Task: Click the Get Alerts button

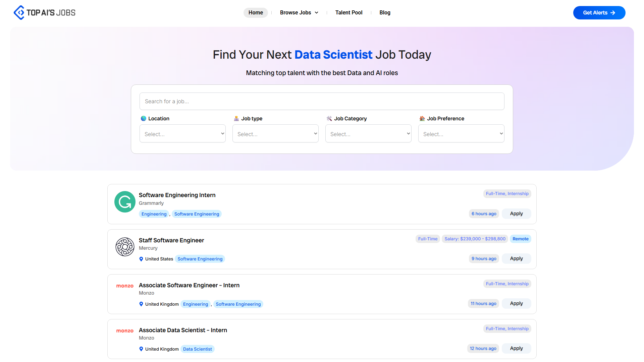Action: point(599,12)
